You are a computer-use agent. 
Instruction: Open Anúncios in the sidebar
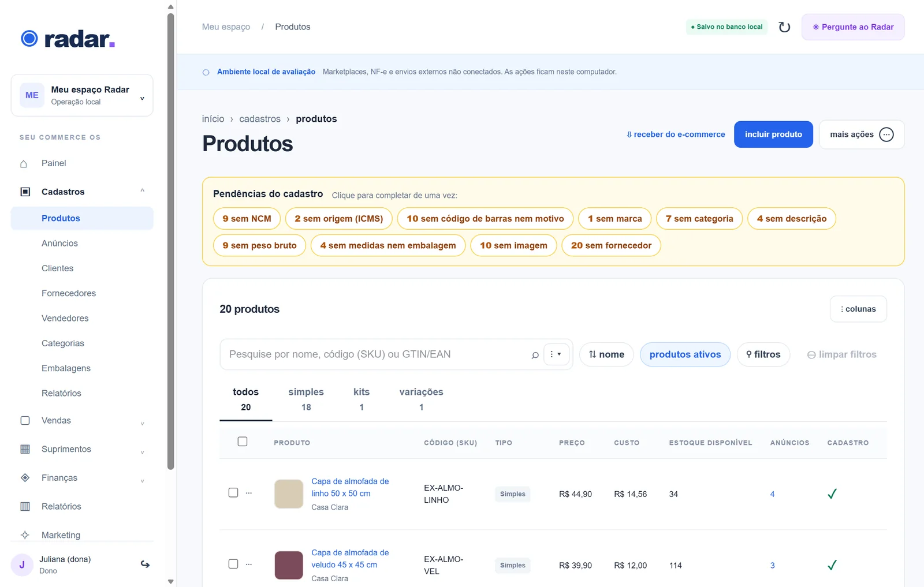(x=59, y=243)
